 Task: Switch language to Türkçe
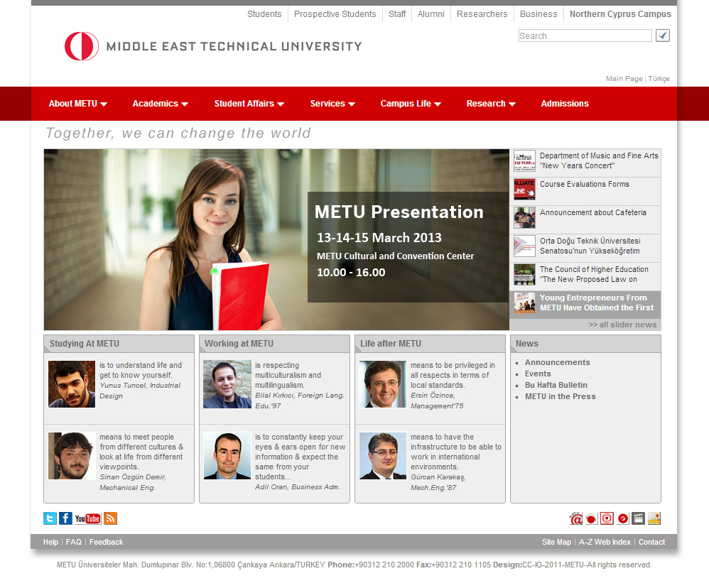point(659,79)
